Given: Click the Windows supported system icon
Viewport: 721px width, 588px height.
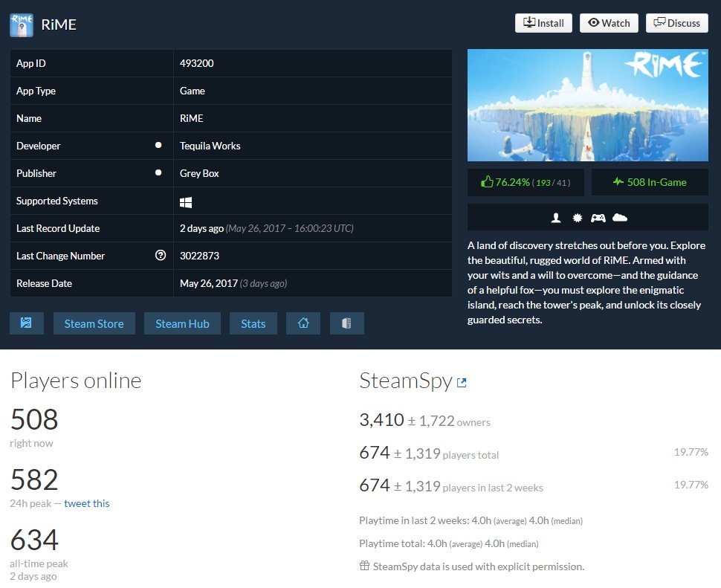Looking at the screenshot, I should tap(186, 202).
